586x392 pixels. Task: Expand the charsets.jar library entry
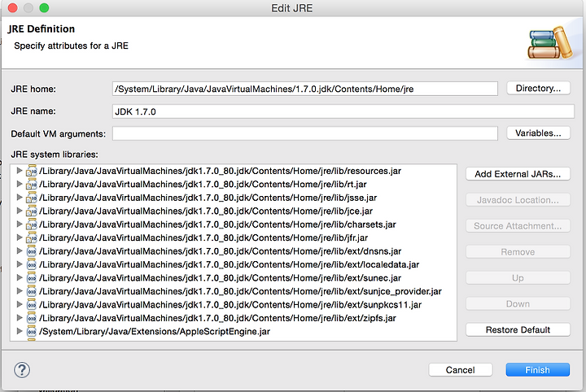[20, 224]
